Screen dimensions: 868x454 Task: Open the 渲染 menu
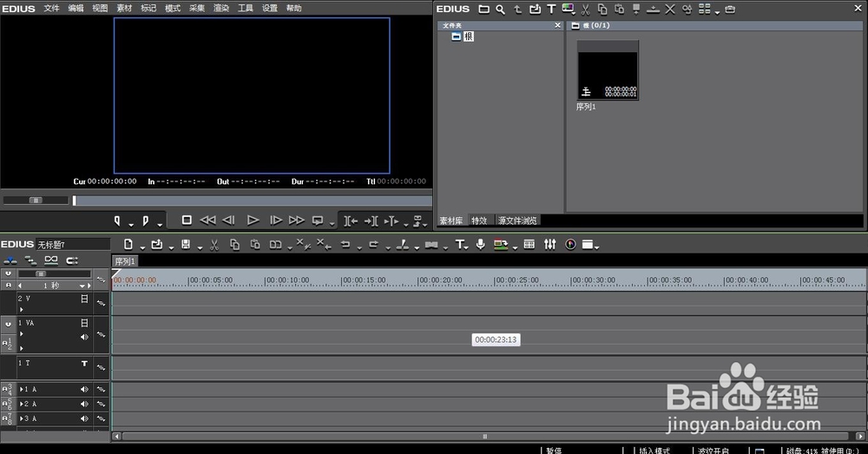tap(221, 9)
